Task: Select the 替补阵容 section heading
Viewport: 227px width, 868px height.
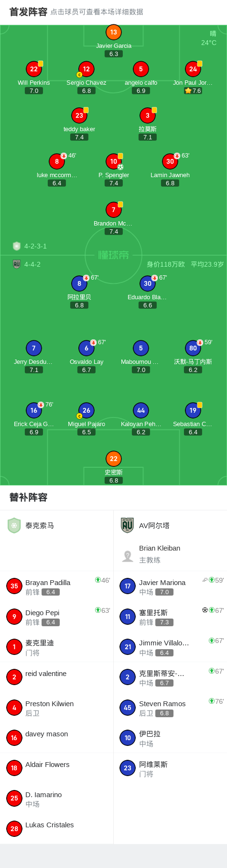Action: pyautogui.click(x=29, y=497)
